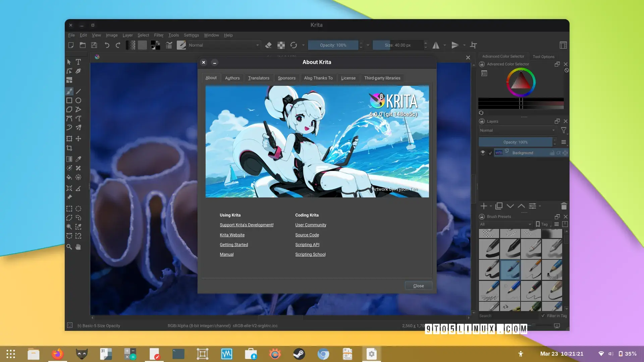This screenshot has width=644, height=362.
Task: Select the Zoom tool magnifier
Action: point(69,247)
